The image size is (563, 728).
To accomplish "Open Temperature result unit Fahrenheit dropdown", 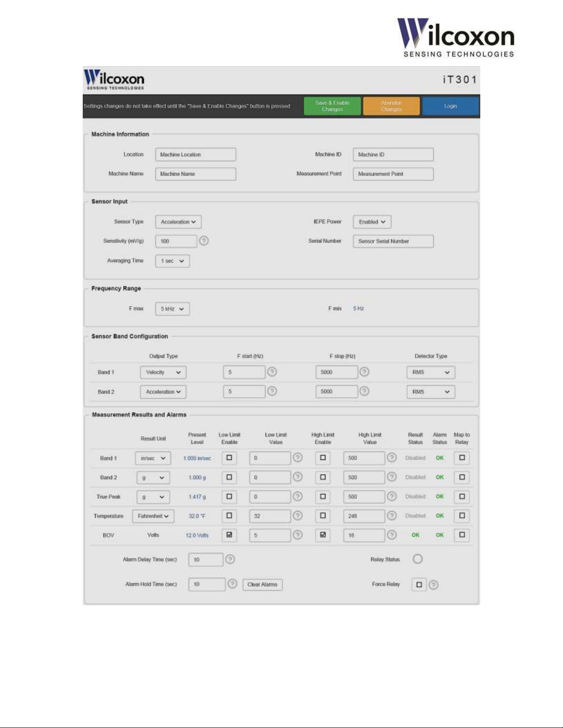I will (x=154, y=516).
